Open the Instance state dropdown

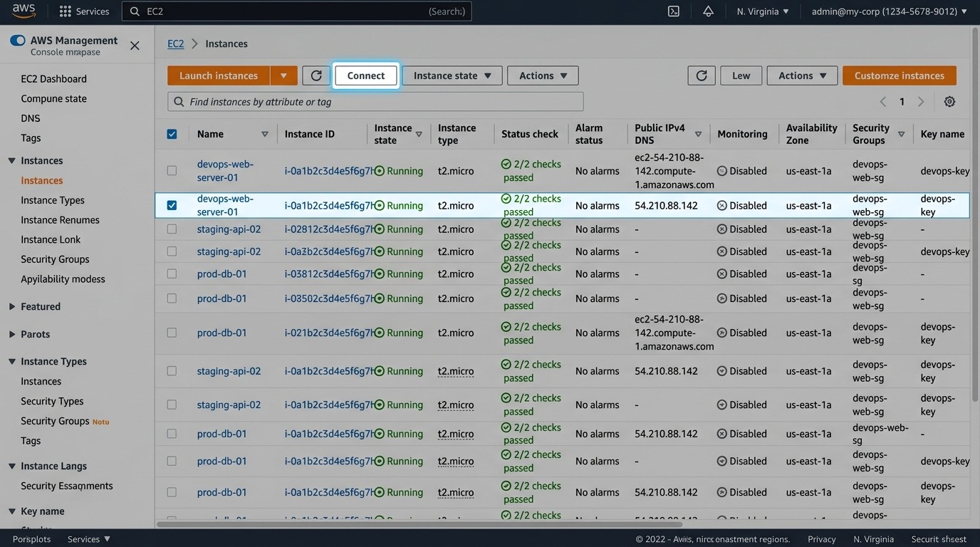452,75
